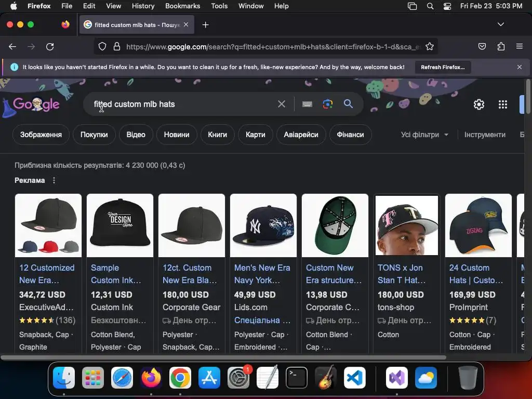
Task: Open Finder from the Dock
Action: (64, 378)
